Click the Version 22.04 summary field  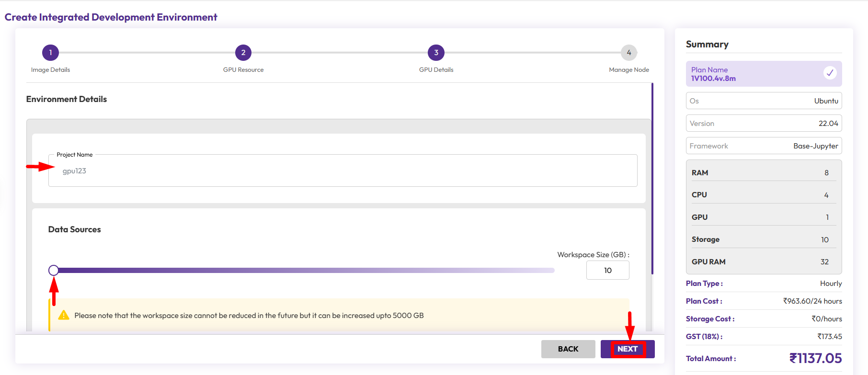pos(764,124)
